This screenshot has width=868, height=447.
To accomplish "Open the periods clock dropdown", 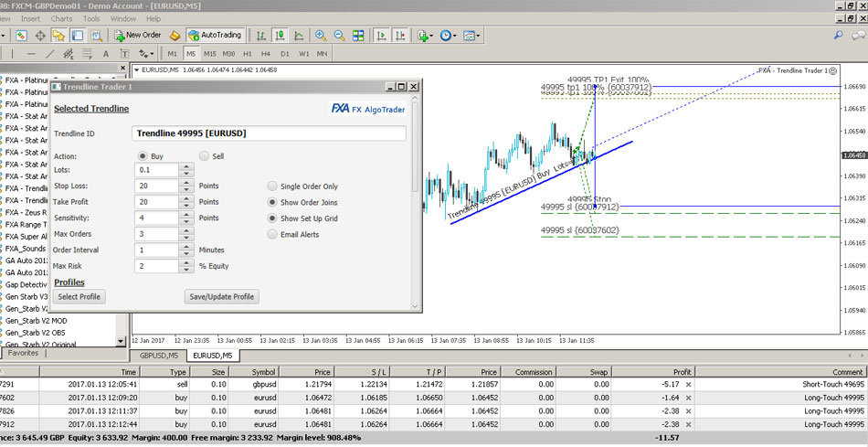I will (448, 36).
